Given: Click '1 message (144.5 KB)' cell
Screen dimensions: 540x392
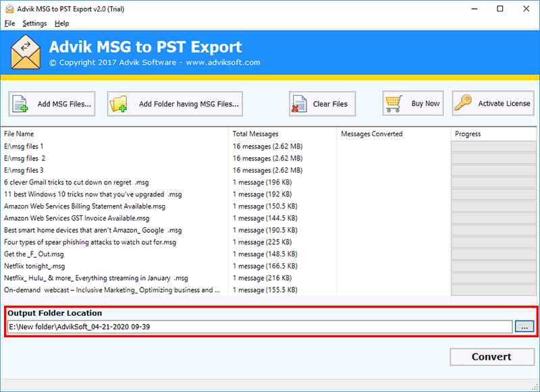Looking at the screenshot, I should pos(265,218).
